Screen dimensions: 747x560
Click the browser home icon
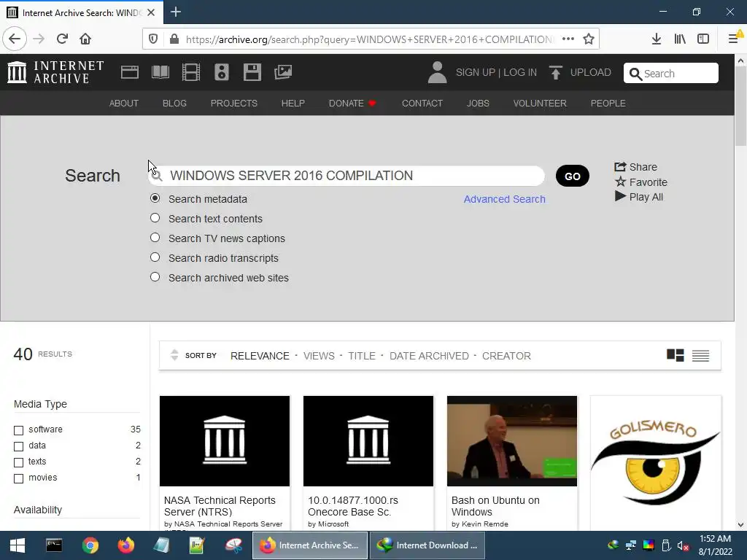click(x=85, y=39)
